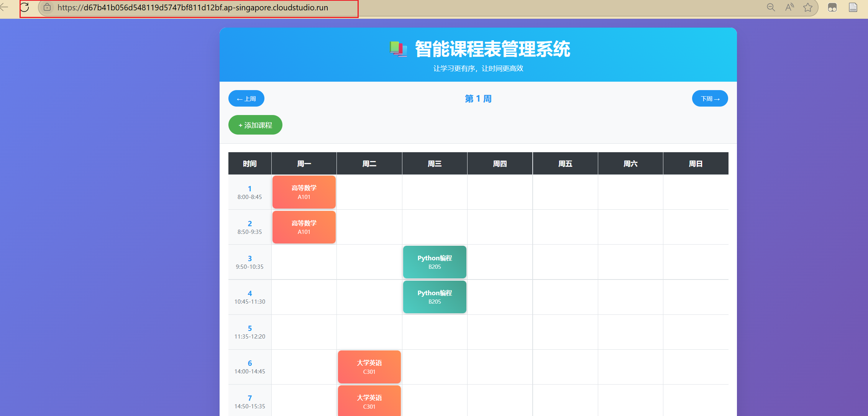This screenshot has height=416, width=868.
Task: Select the Python编程 course in period 3
Action: (x=435, y=262)
